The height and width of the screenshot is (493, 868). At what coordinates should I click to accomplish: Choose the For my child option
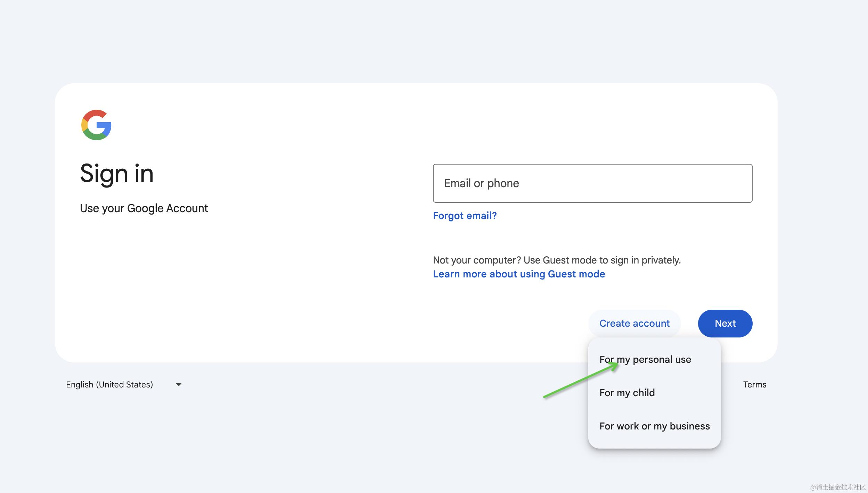pyautogui.click(x=627, y=393)
